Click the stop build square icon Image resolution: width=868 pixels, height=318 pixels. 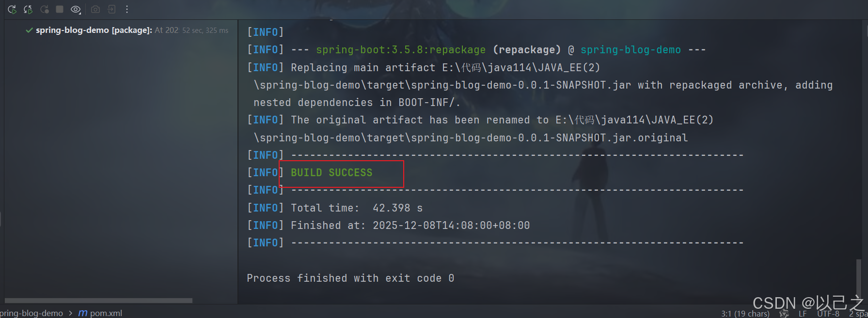[60, 9]
